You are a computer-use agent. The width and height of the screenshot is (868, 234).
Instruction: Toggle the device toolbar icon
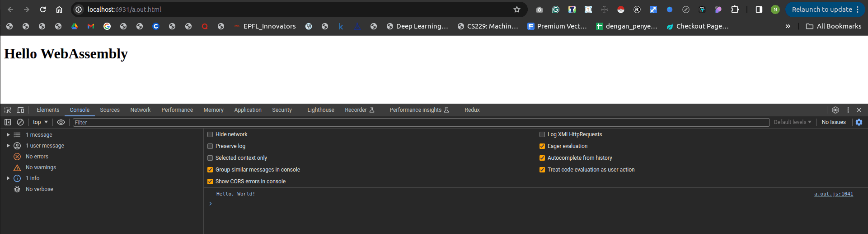pyautogui.click(x=20, y=110)
